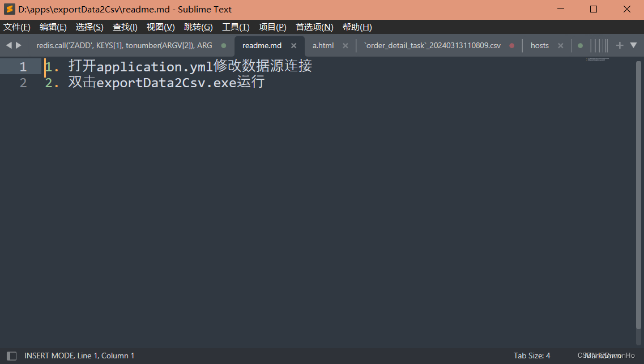The image size is (644, 364).
Task: Click text line 双击exportData2Csv.exe运行
Action: (x=167, y=83)
